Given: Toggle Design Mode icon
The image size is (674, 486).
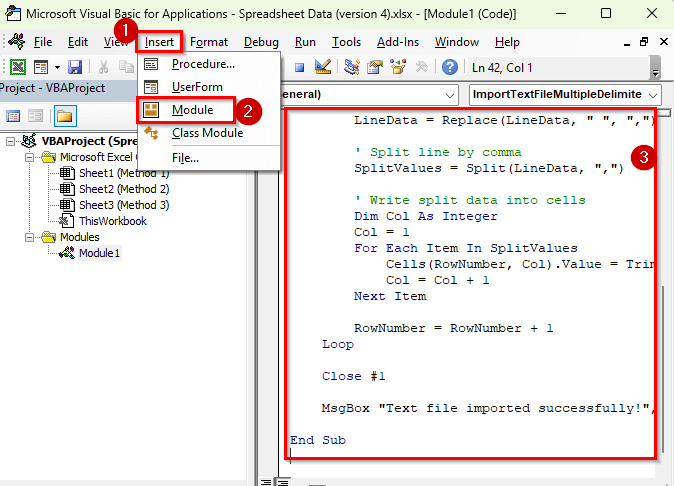Looking at the screenshot, I should pos(323,67).
